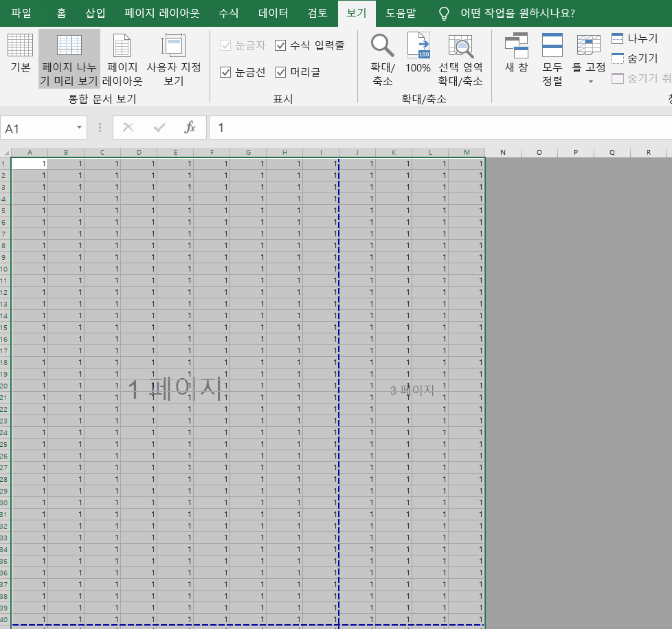Image resolution: width=672 pixels, height=629 pixels.
Task: Select row 1 header
Action: click(4, 164)
